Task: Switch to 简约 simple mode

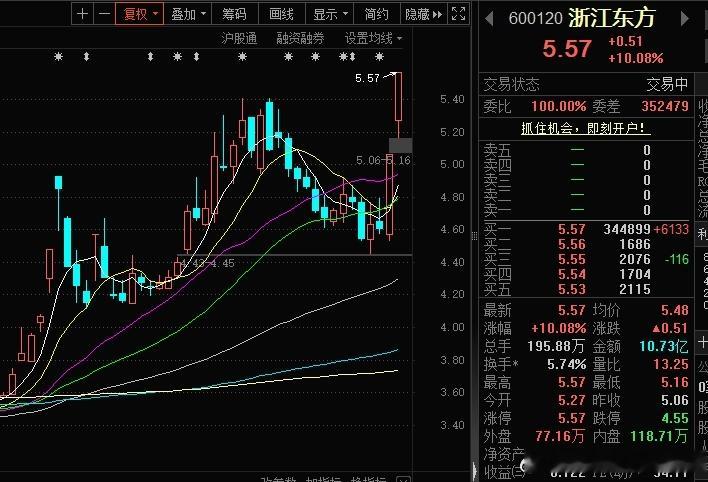Action: click(377, 14)
